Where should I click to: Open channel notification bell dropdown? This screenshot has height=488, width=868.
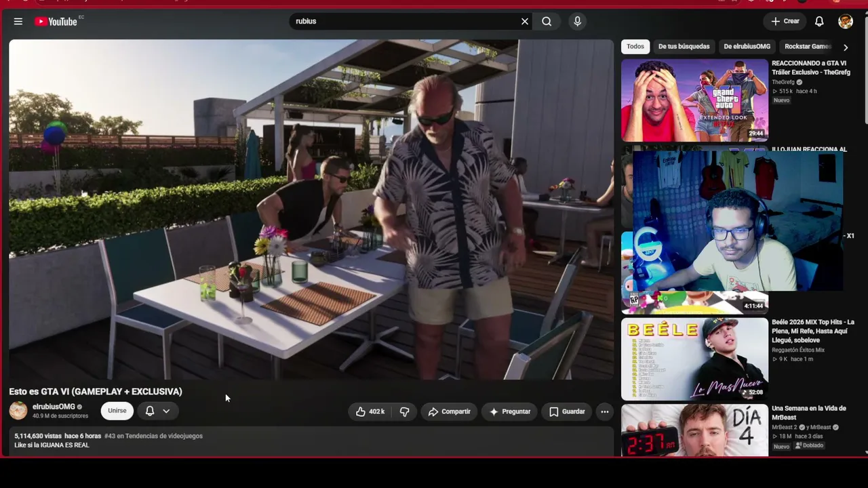157,411
